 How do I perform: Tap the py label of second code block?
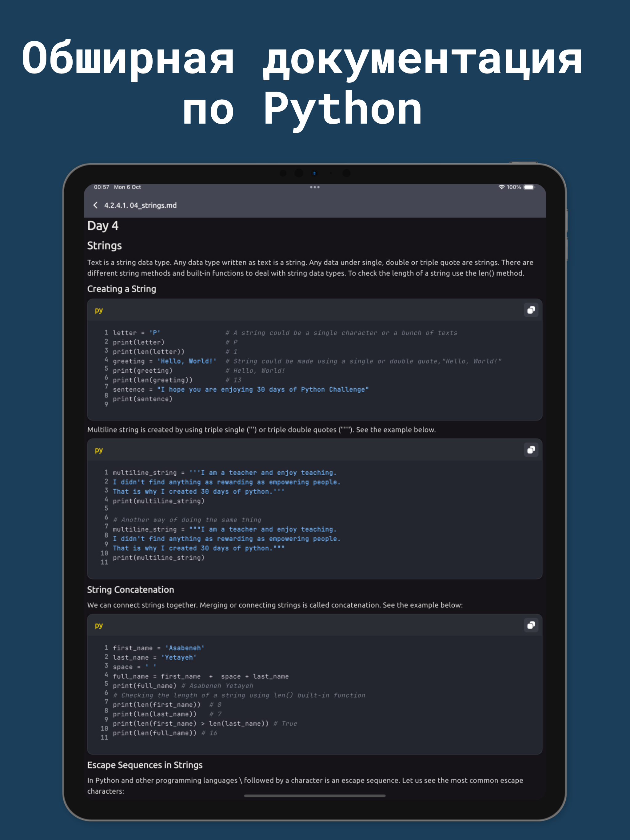[99, 450]
